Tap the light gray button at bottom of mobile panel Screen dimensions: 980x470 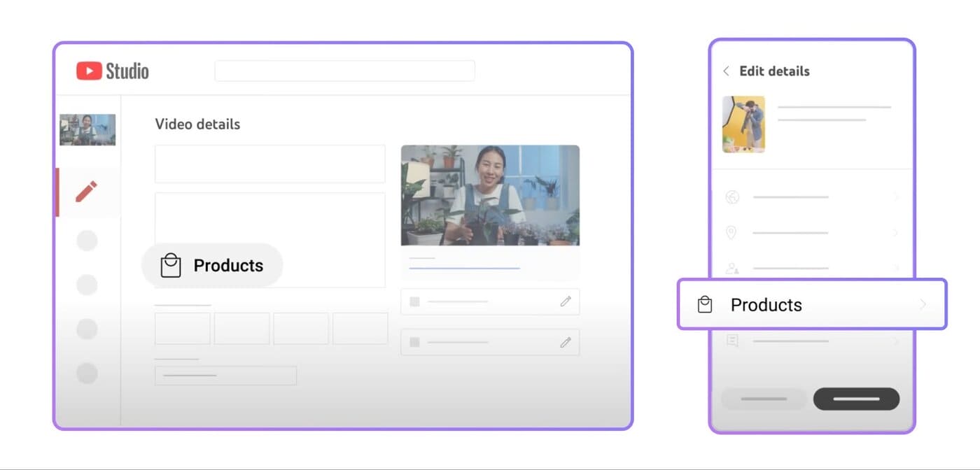pyautogui.click(x=764, y=399)
